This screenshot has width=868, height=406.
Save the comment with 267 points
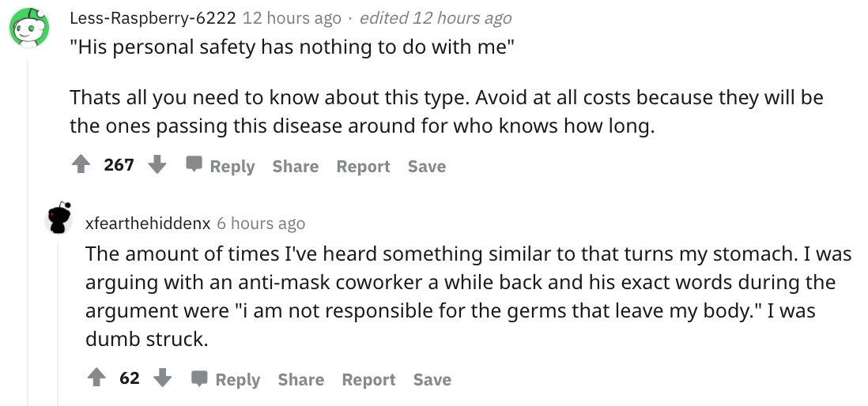427,166
